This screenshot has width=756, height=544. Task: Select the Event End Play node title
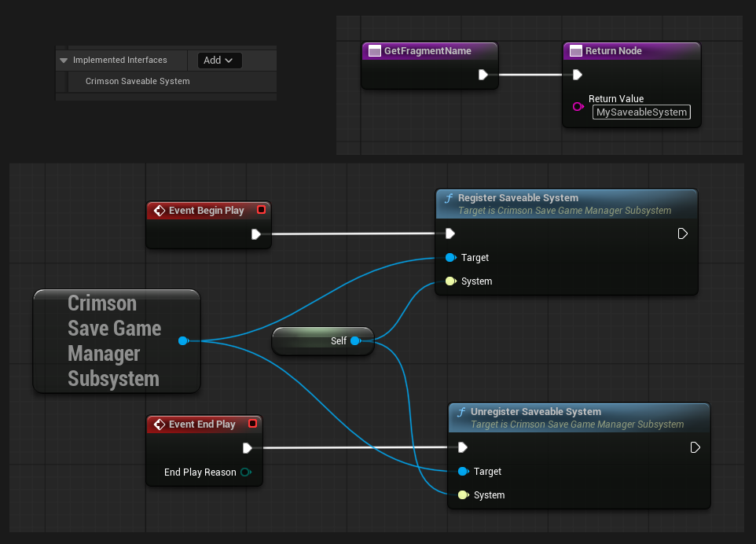202,425
